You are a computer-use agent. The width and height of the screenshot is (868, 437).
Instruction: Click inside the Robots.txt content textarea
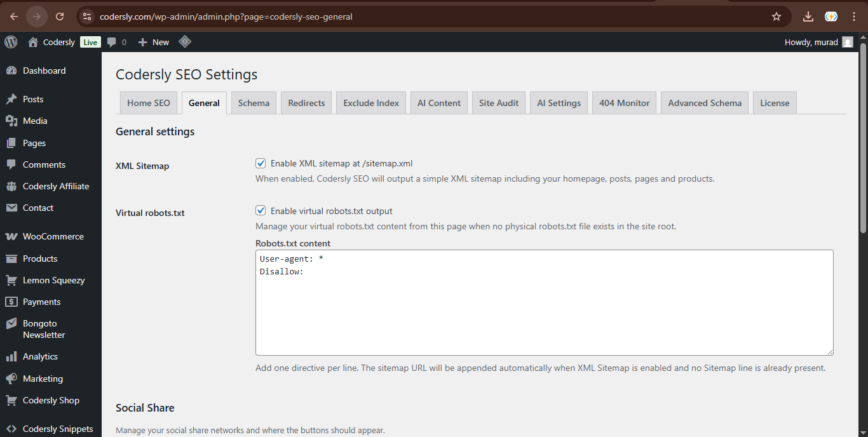tap(544, 302)
